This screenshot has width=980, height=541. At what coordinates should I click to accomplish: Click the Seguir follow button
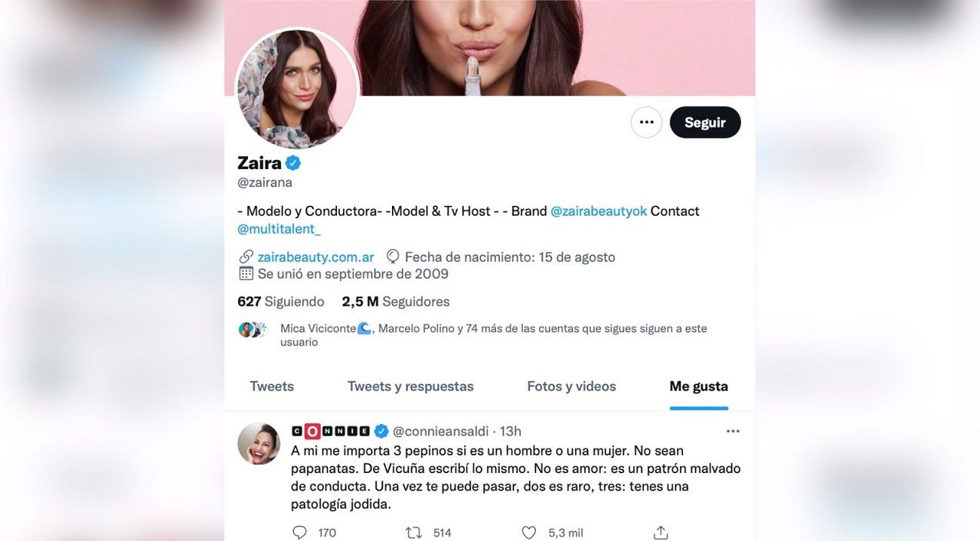[705, 122]
